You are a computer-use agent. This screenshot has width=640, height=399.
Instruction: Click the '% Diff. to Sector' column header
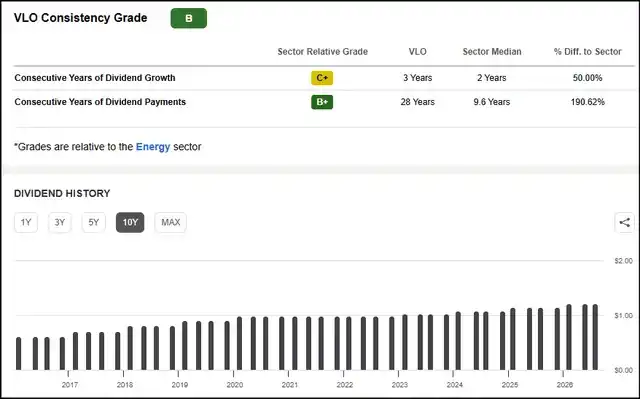pos(588,52)
